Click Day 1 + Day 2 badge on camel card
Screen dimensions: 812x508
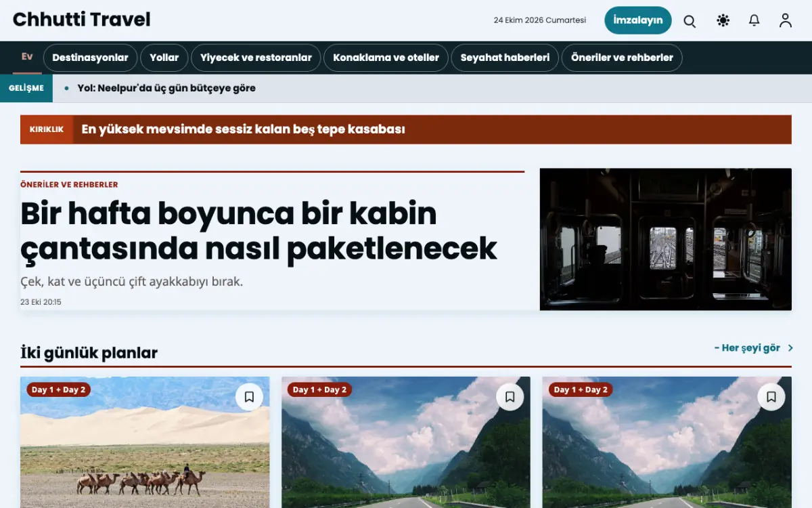tap(59, 389)
